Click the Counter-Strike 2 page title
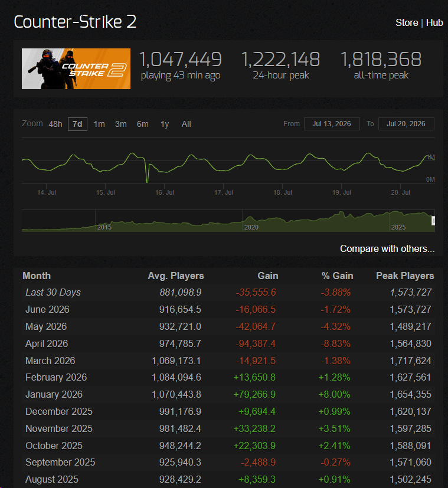This screenshot has width=448, height=488. click(75, 22)
